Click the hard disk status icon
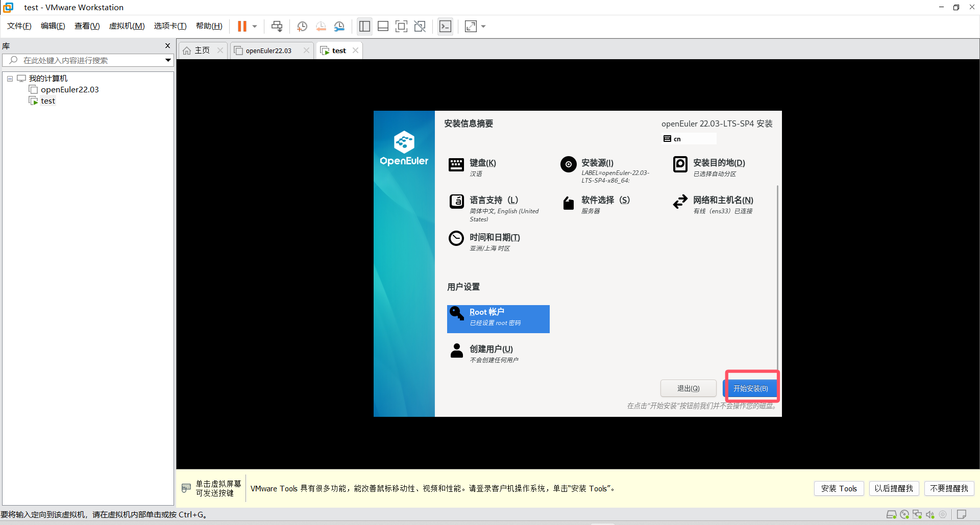 point(891,514)
